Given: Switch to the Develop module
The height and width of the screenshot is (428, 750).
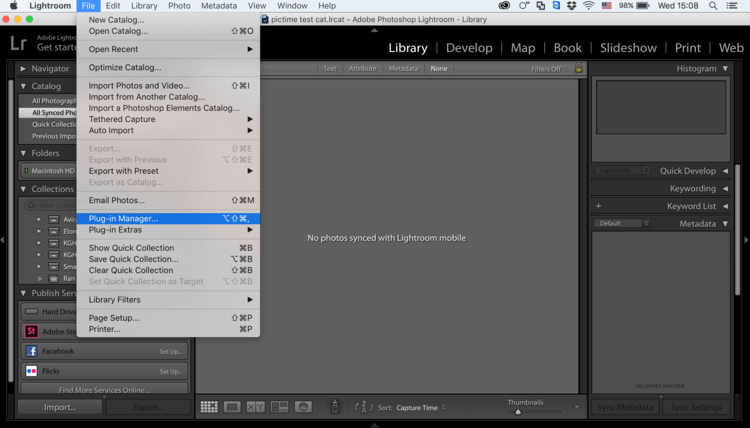Looking at the screenshot, I should click(x=469, y=48).
